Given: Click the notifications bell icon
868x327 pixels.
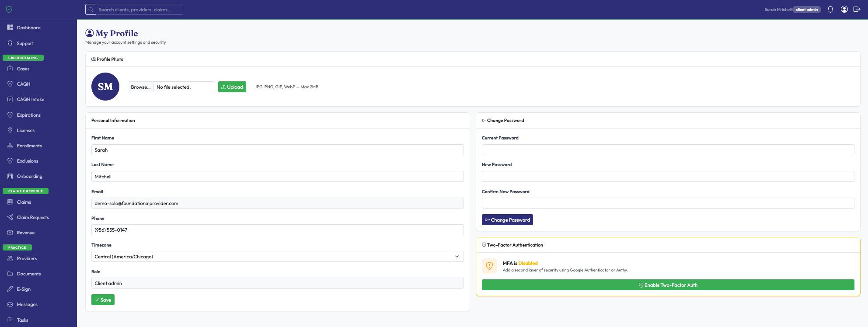Looking at the screenshot, I should click(830, 9).
